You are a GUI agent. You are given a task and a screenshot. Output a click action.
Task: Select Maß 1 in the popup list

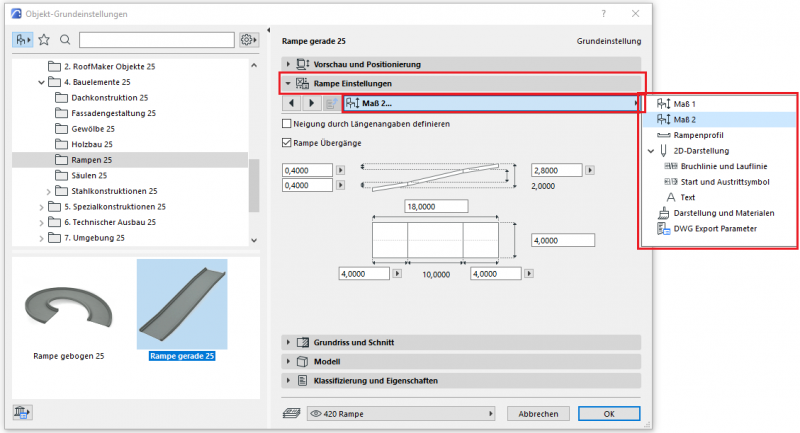[684, 104]
